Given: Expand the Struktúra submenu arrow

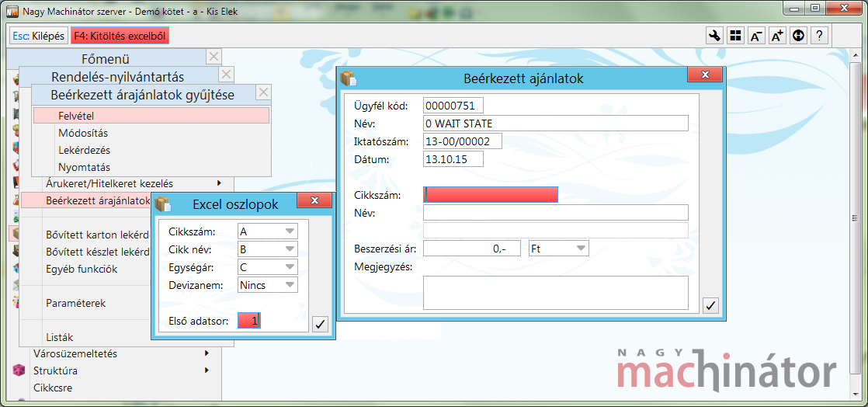Looking at the screenshot, I should click(x=207, y=370).
